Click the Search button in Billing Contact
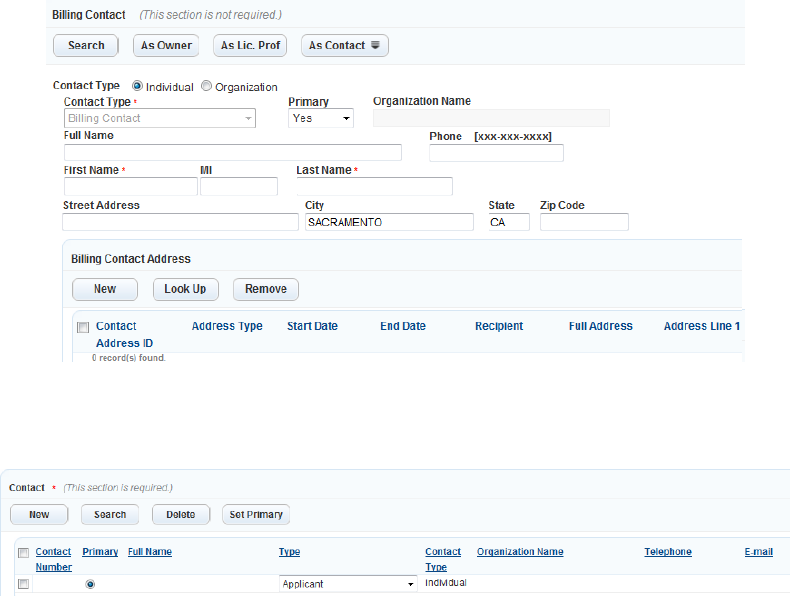 [86, 45]
